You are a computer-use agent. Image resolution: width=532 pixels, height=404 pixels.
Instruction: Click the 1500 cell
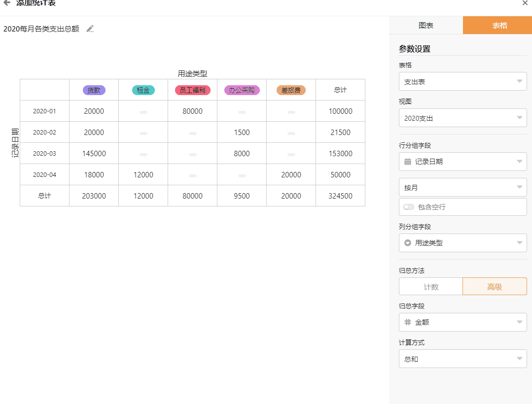242,133
